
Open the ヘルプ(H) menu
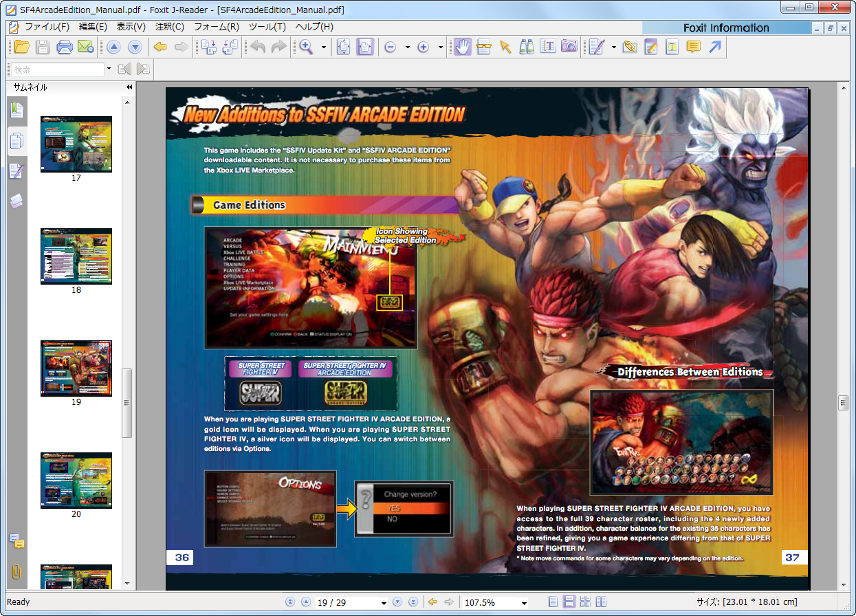point(314,27)
